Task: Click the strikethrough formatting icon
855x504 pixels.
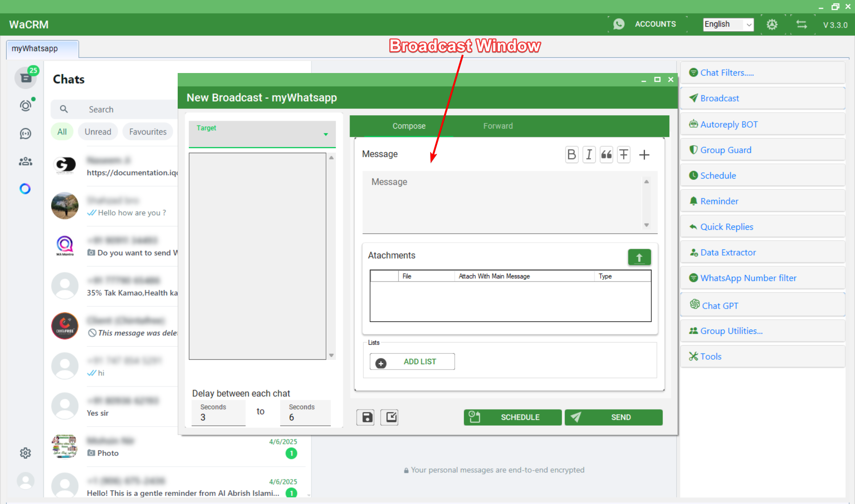Action: pyautogui.click(x=624, y=154)
